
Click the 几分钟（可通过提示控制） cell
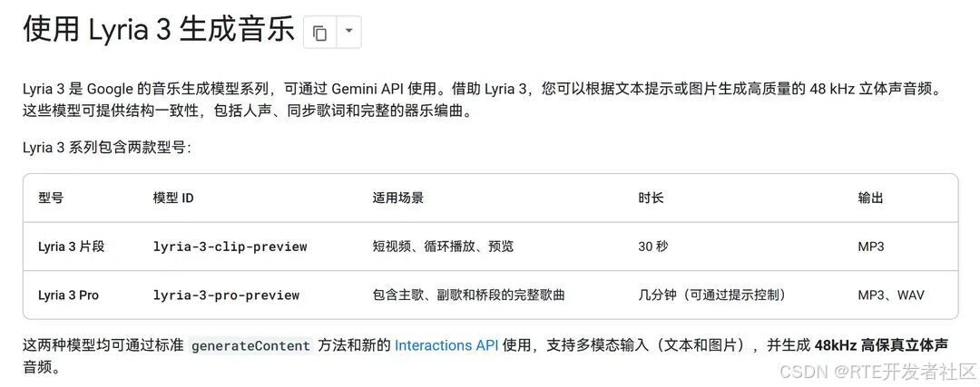pos(712,295)
